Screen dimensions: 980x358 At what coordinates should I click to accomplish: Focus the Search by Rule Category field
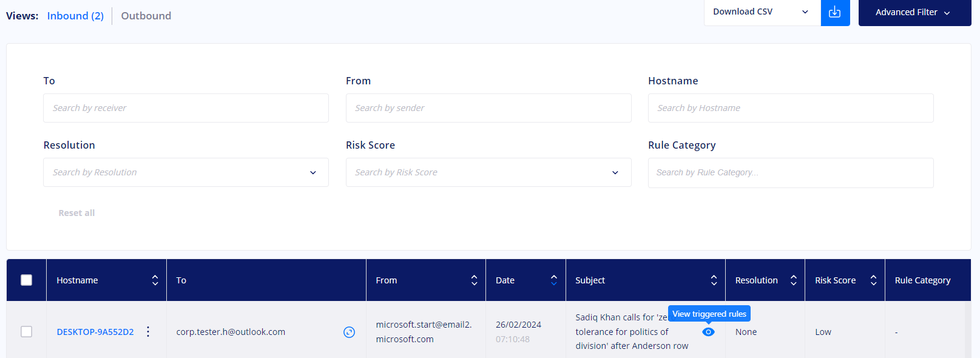click(x=791, y=173)
